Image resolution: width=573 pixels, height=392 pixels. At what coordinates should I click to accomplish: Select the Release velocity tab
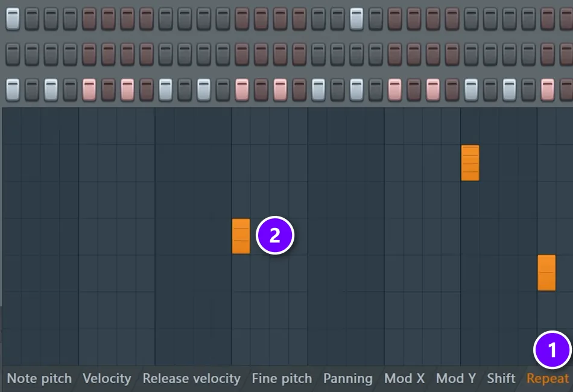(191, 379)
